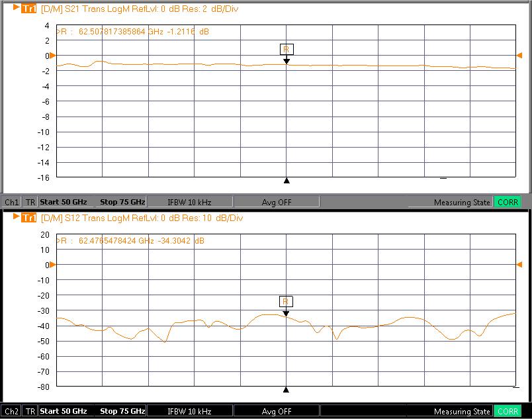Toggle the CORR indicator for channel 2

click(507, 411)
